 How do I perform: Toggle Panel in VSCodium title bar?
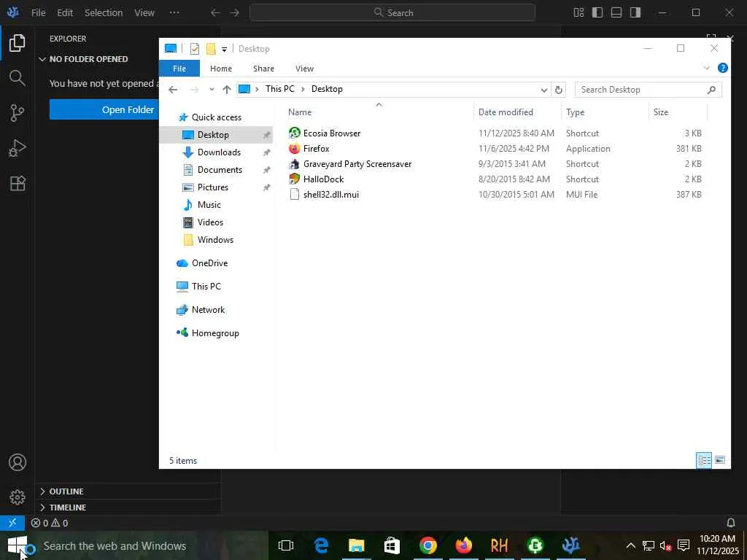(x=616, y=12)
